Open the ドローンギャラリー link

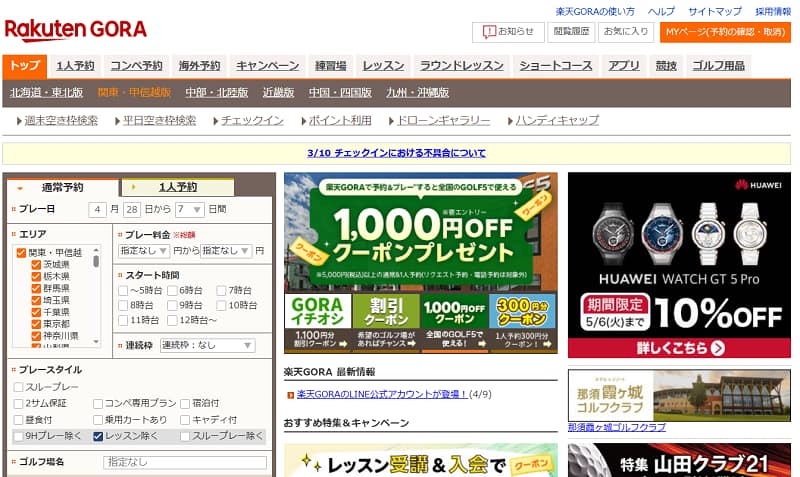pyautogui.click(x=443, y=120)
